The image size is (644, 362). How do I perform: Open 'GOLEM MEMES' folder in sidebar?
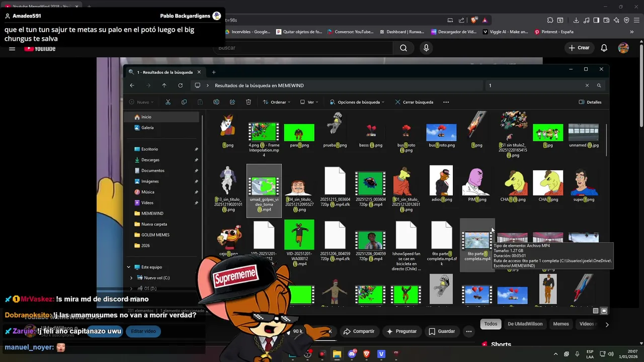162,235
